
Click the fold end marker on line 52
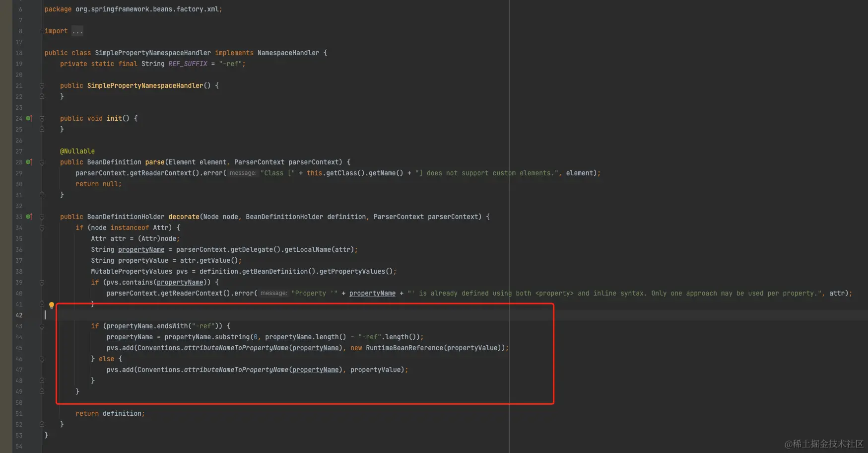point(42,424)
